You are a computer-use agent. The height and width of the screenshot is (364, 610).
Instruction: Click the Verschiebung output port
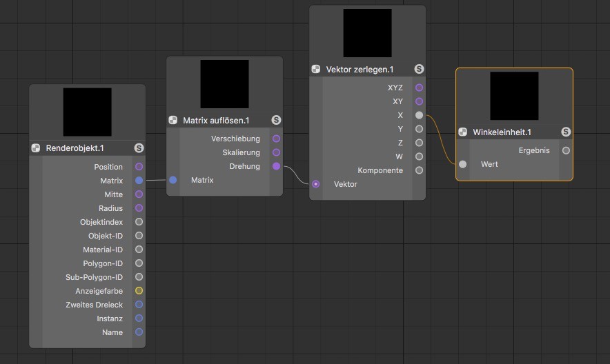pos(276,139)
